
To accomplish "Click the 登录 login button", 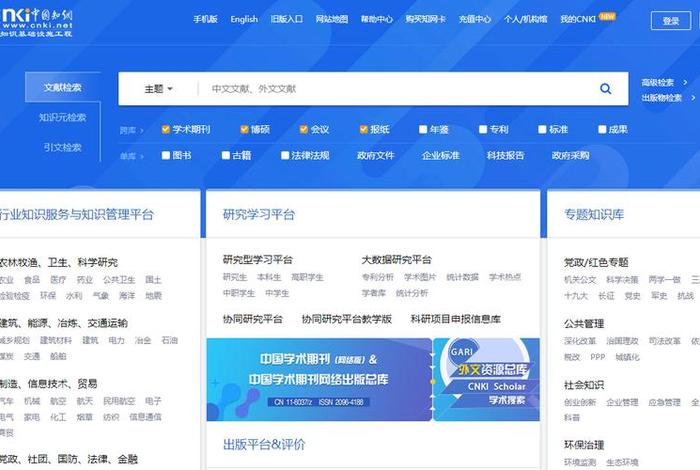I will coord(671,21).
